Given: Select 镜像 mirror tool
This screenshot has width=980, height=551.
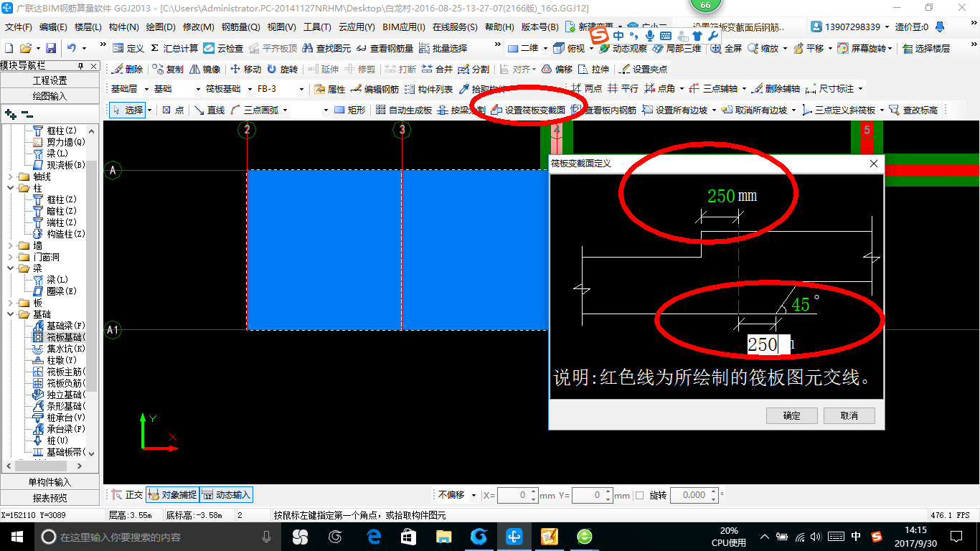Looking at the screenshot, I should click(x=204, y=69).
